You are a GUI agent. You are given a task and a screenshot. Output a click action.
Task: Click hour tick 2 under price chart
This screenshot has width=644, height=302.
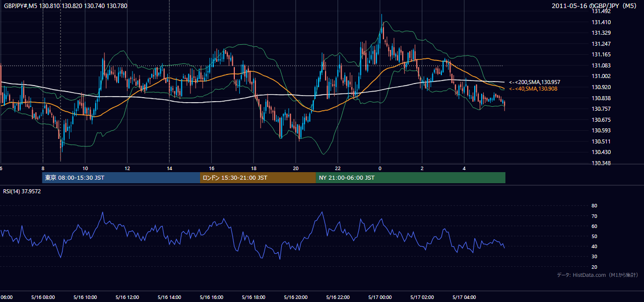pyautogui.click(x=422, y=168)
